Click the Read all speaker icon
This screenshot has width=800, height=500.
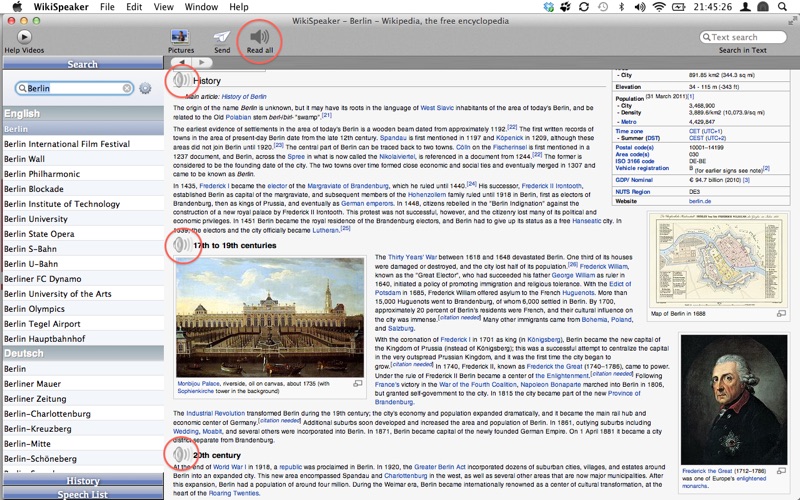click(259, 37)
